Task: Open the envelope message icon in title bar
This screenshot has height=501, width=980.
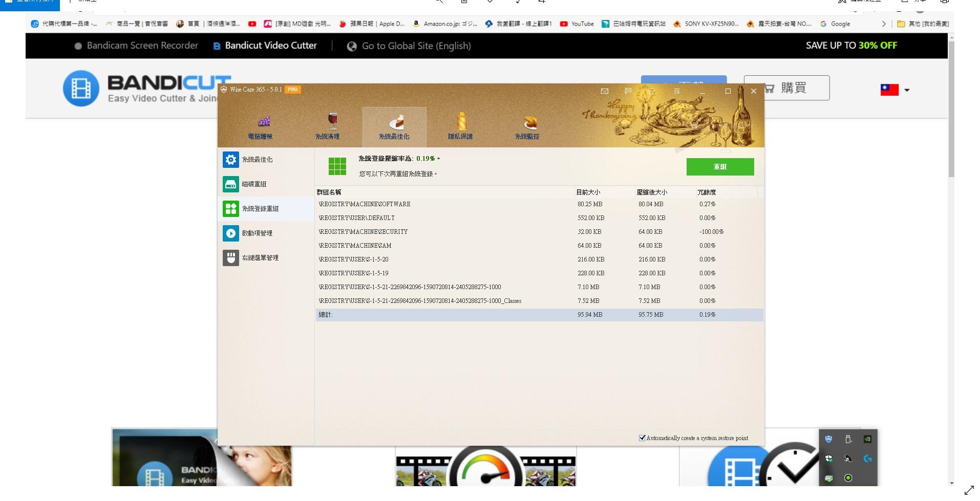Action: click(x=604, y=91)
